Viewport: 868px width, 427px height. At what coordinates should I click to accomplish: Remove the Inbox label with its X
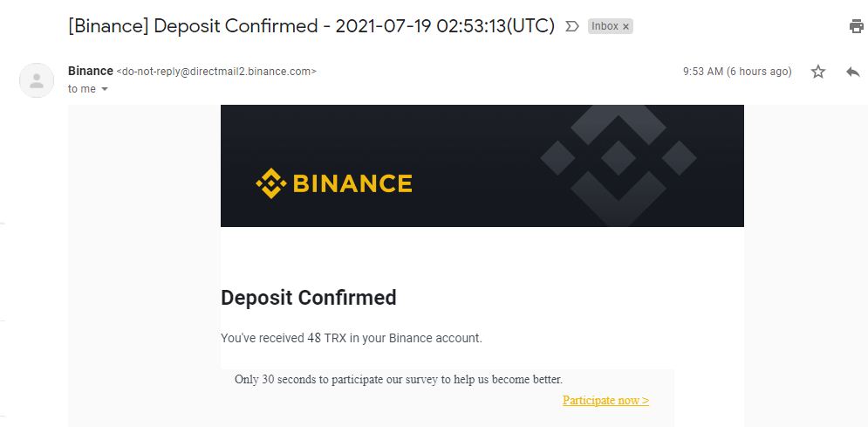point(625,27)
